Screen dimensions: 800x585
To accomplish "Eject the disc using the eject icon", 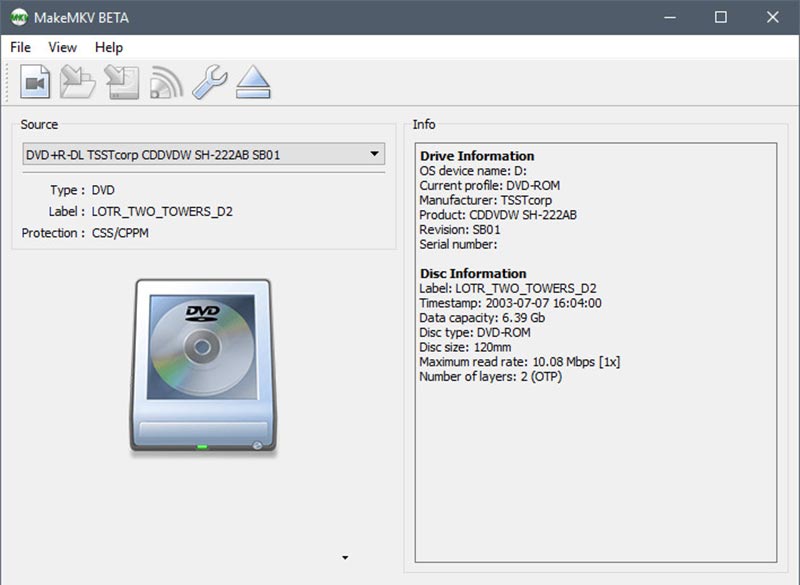I will [254, 83].
